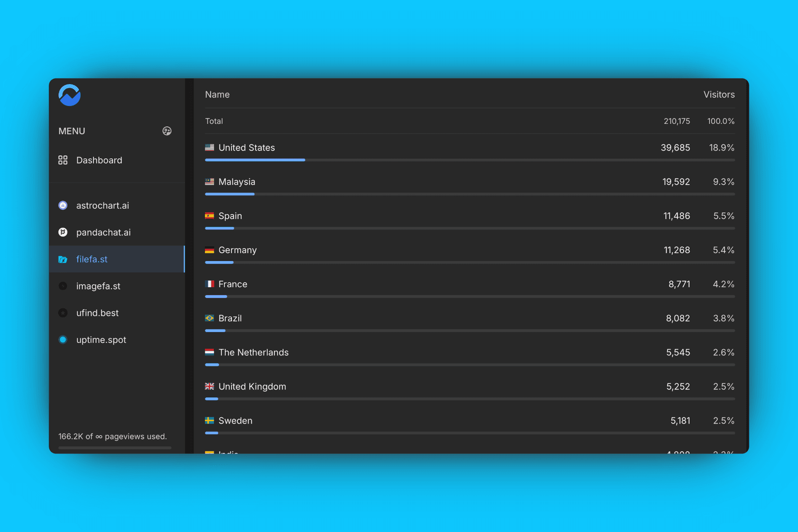
Task: Click the astrochart.ai site favicon
Action: (63, 205)
